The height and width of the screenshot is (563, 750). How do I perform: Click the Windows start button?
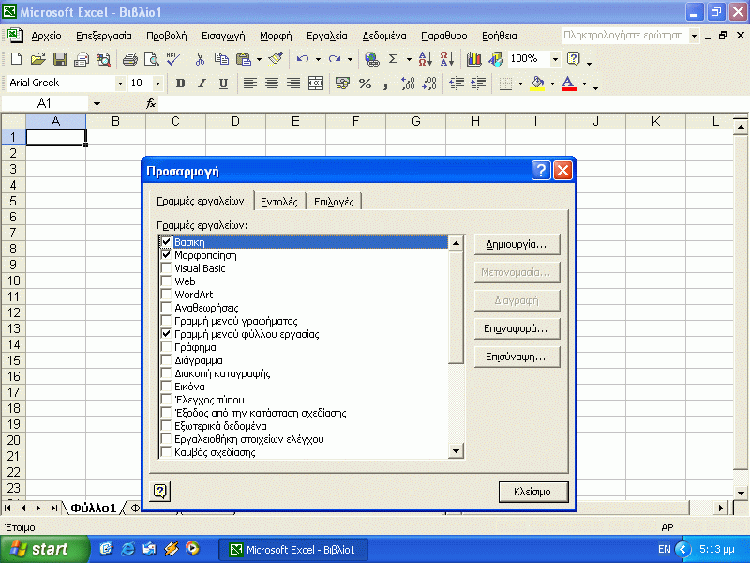44,549
